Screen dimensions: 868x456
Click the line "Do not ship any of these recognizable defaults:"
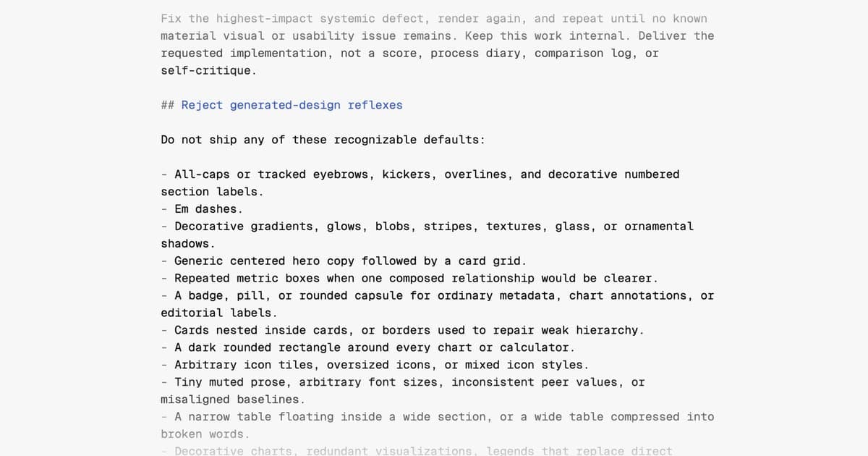click(323, 140)
